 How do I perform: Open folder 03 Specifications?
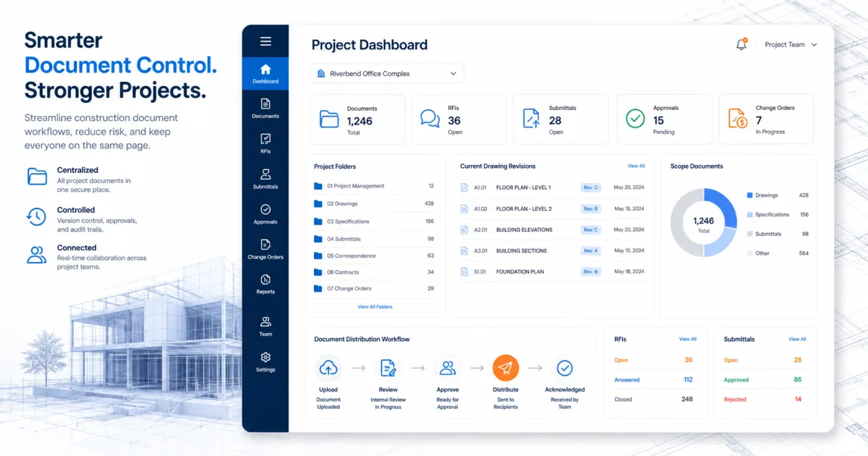pos(375,221)
